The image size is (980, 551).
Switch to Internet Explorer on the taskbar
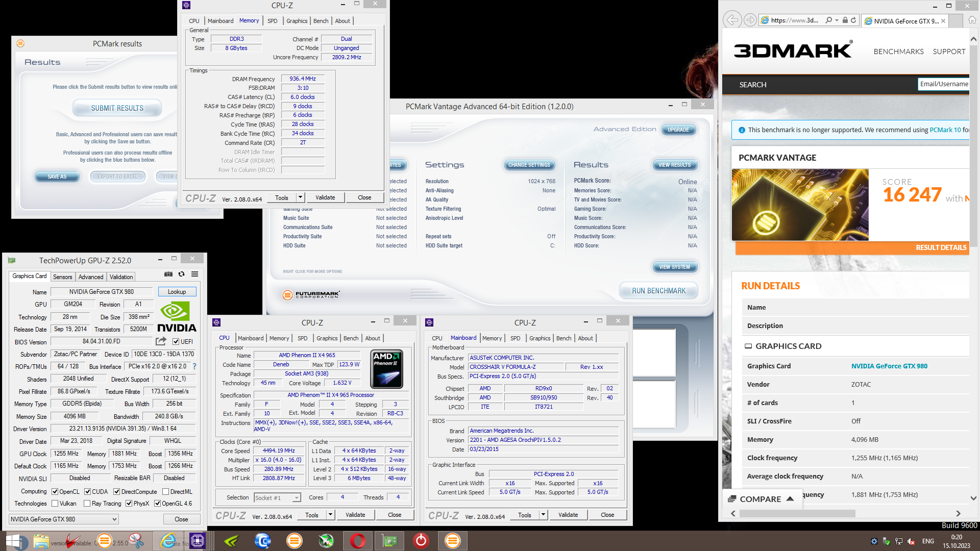[168, 541]
